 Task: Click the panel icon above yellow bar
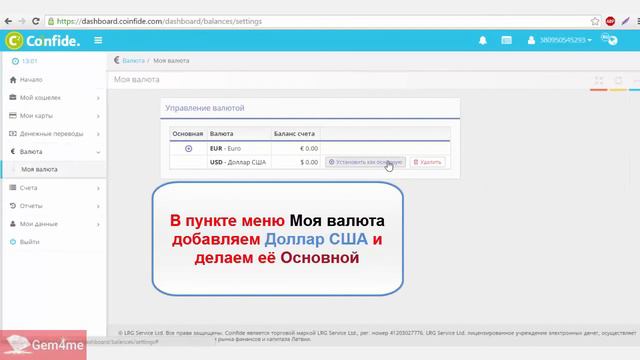pos(618,80)
